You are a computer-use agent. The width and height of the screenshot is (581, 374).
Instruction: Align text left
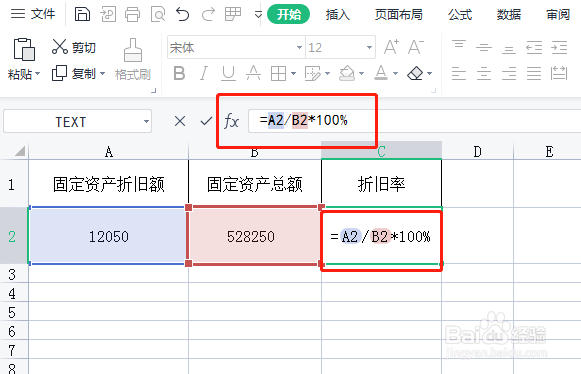pyautogui.click(x=459, y=73)
